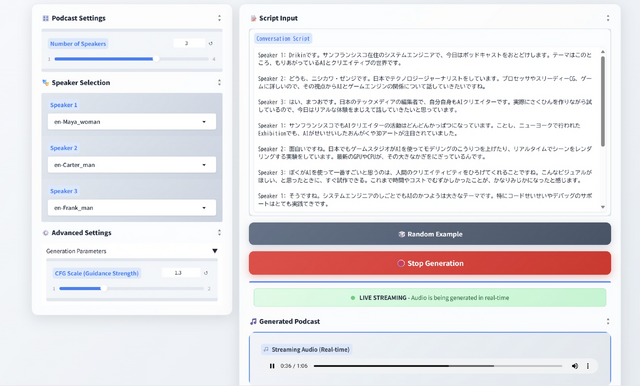Click the Speaker 1 label

[64, 105]
